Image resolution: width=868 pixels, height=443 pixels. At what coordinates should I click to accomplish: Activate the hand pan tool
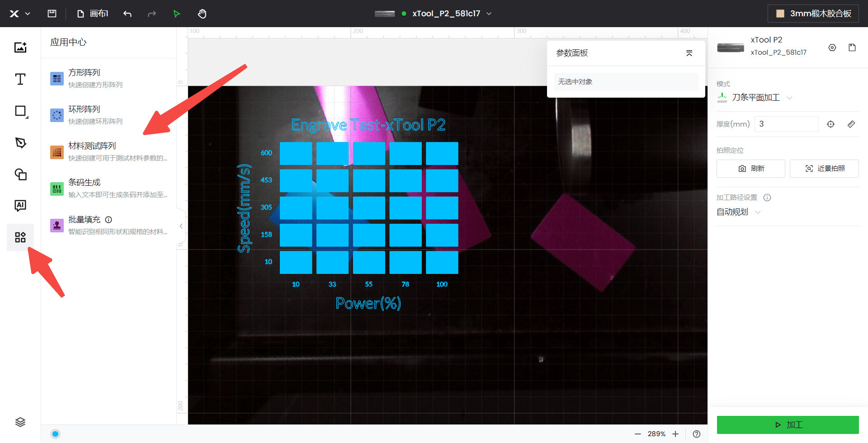(x=202, y=14)
